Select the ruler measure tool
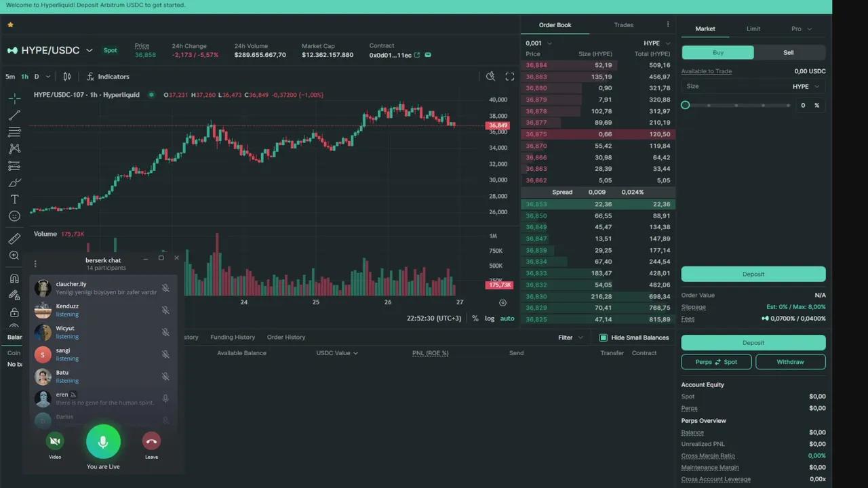Viewport: 868px width, 488px height. (x=14, y=239)
